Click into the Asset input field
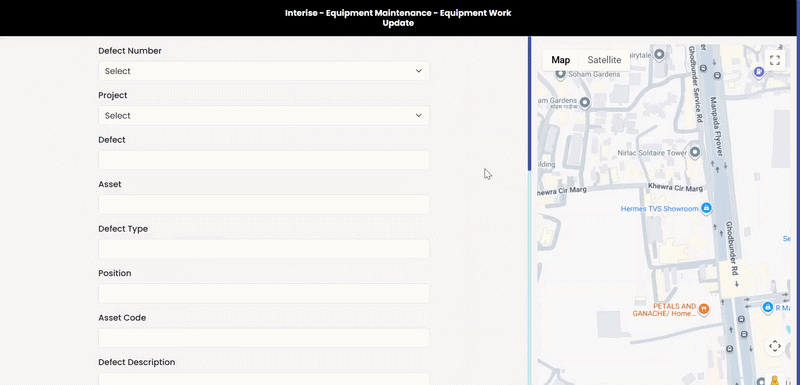Viewport: 800px width, 385px height. (x=264, y=204)
